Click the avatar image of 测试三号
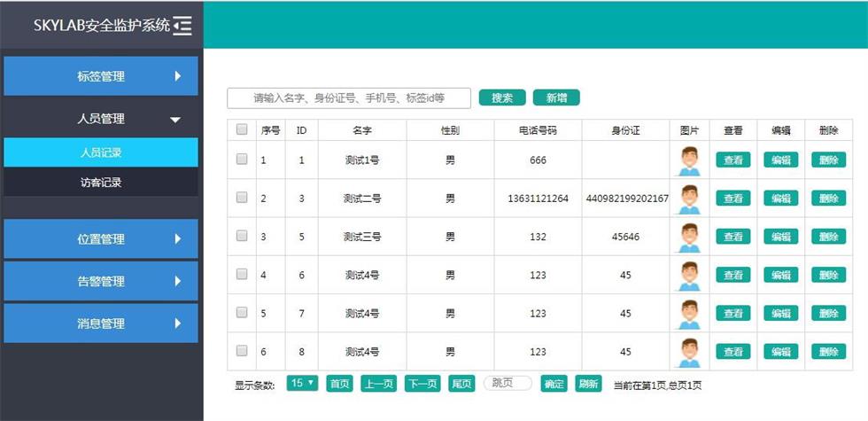 click(689, 237)
